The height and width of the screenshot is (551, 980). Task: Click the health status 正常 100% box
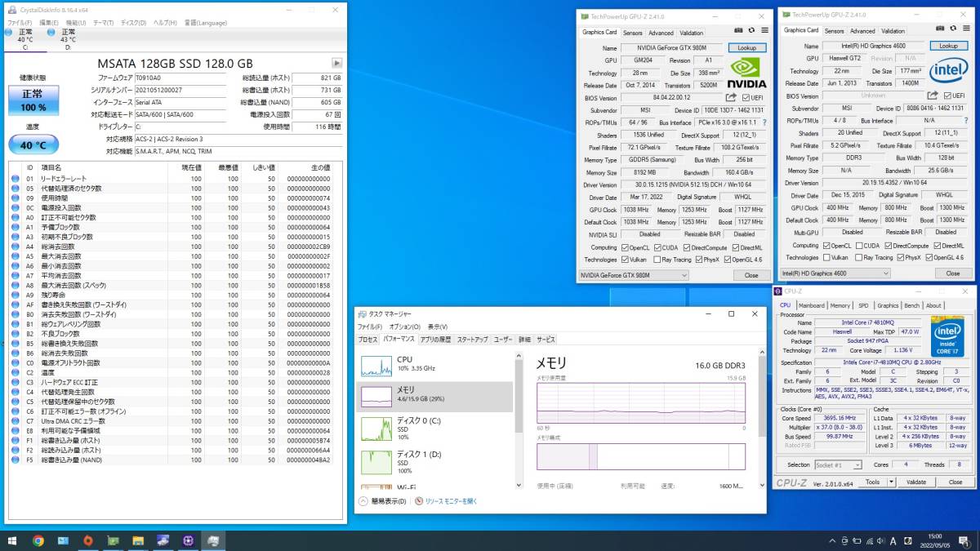pos(33,100)
